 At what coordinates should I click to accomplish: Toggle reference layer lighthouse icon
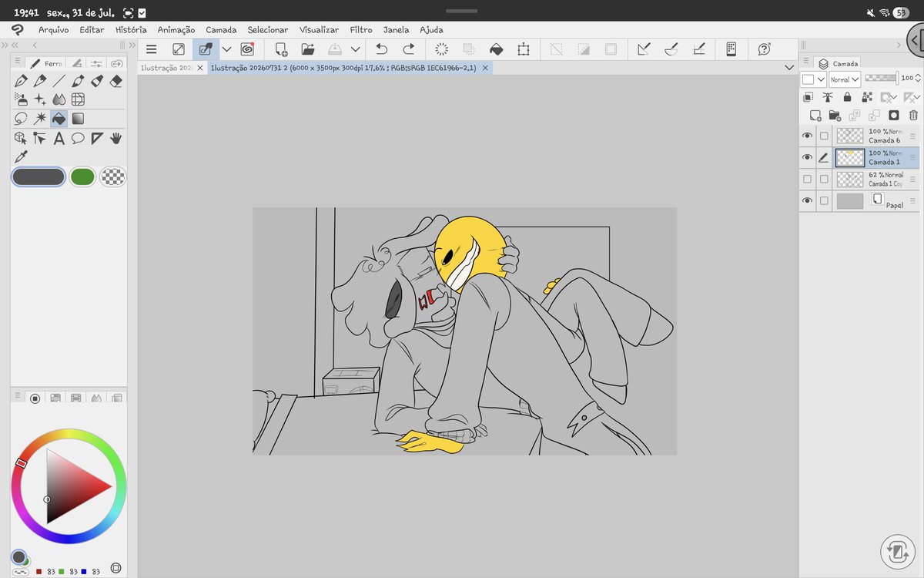(828, 97)
